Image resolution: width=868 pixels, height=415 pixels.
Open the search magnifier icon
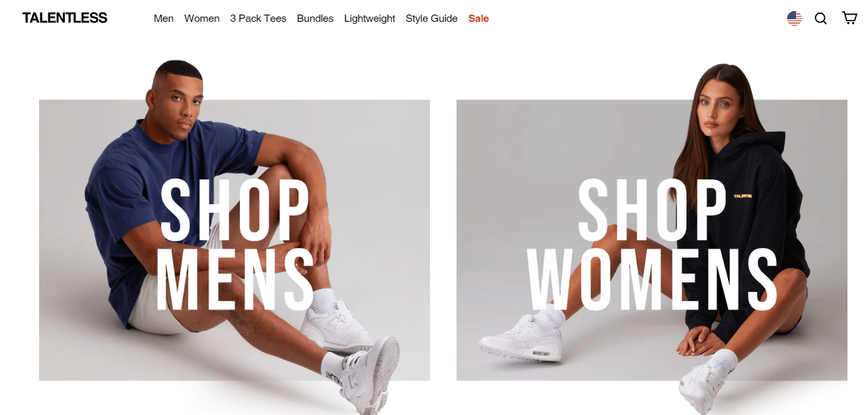pyautogui.click(x=820, y=19)
